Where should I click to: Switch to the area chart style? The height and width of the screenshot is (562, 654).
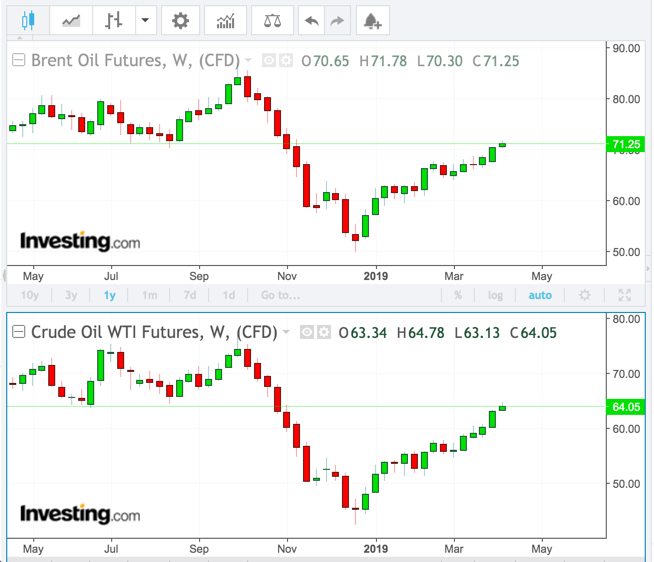point(71,20)
